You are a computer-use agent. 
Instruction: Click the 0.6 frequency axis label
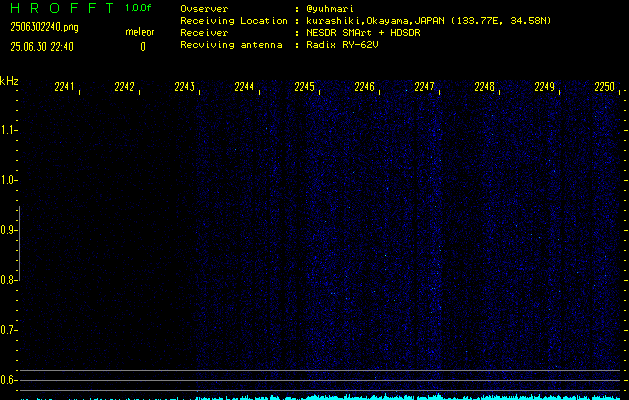coord(8,380)
